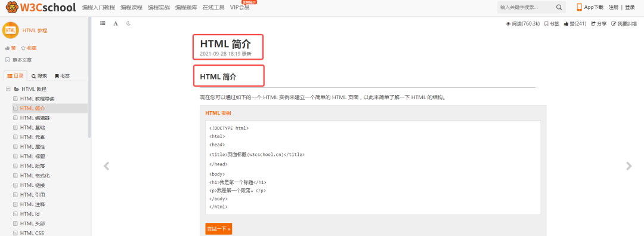Image resolution: width=644 pixels, height=236 pixels.
Task: Like the article via 赞(241)
Action: point(575,23)
